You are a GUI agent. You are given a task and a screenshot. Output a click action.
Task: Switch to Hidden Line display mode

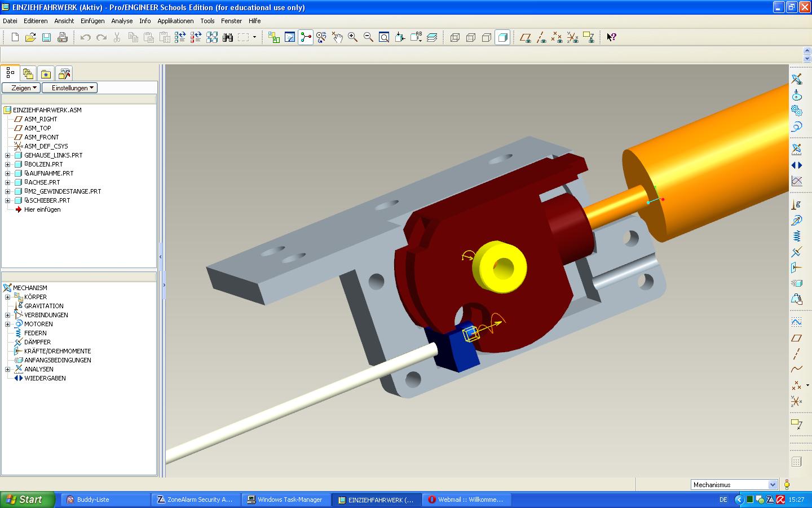coord(471,37)
